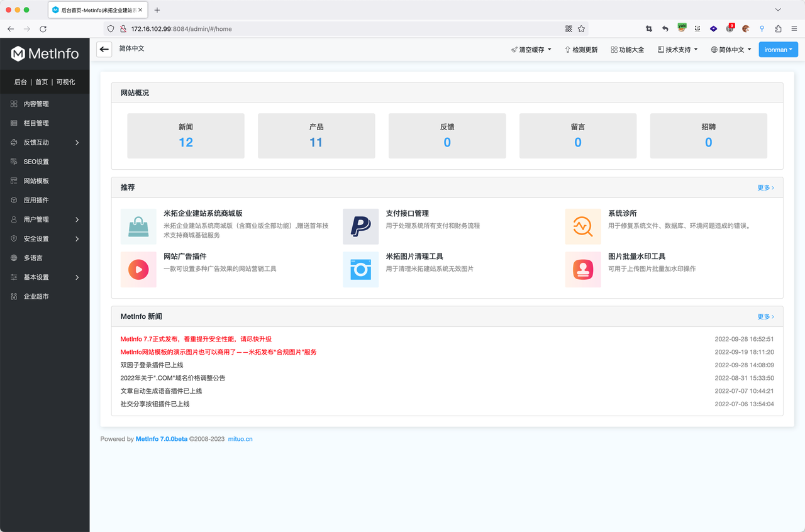
Task: Click the 留言 count 0
Action: tap(578, 143)
